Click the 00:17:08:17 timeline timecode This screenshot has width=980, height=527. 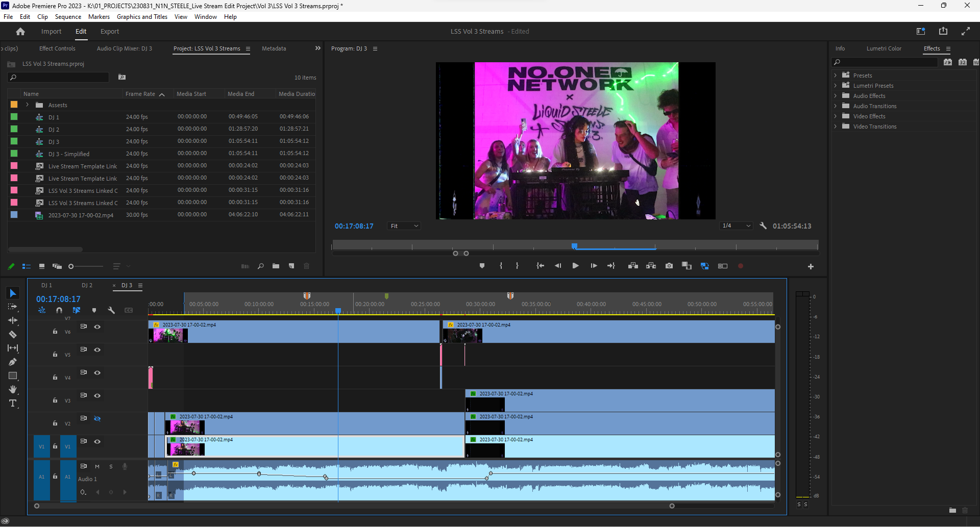[x=58, y=299]
